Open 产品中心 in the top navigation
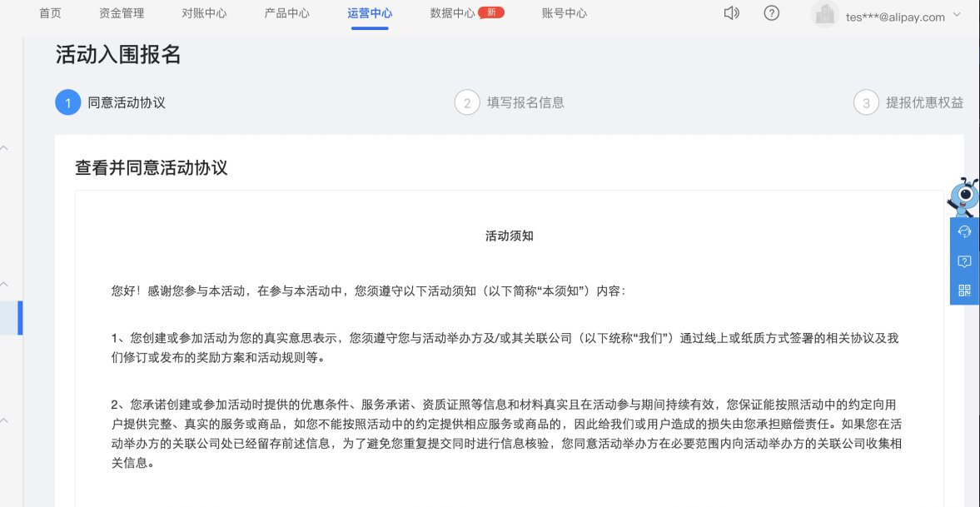The width and height of the screenshot is (980, 507). pyautogui.click(x=287, y=13)
